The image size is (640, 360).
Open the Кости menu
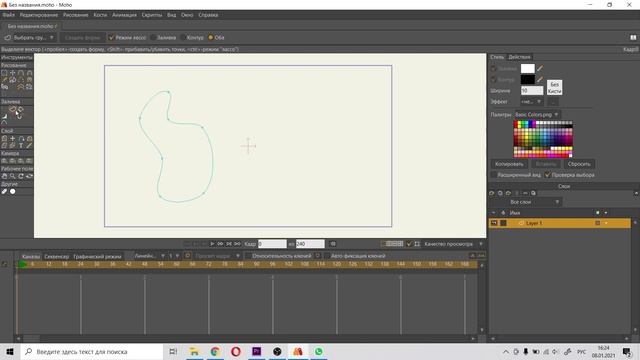pyautogui.click(x=100, y=15)
